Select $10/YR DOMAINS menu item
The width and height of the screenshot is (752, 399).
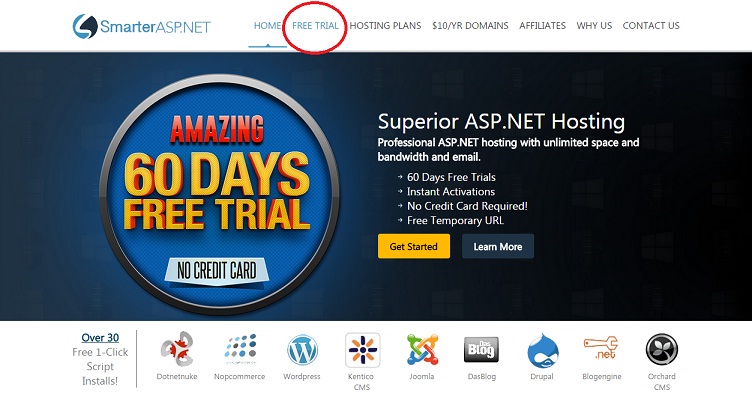point(470,25)
